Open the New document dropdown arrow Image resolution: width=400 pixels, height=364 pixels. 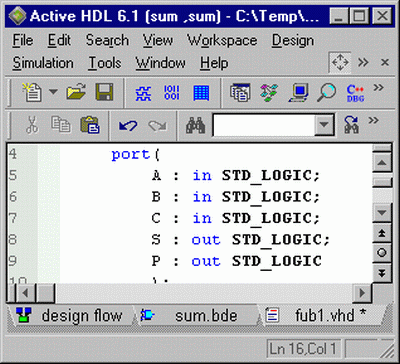[x=53, y=91]
